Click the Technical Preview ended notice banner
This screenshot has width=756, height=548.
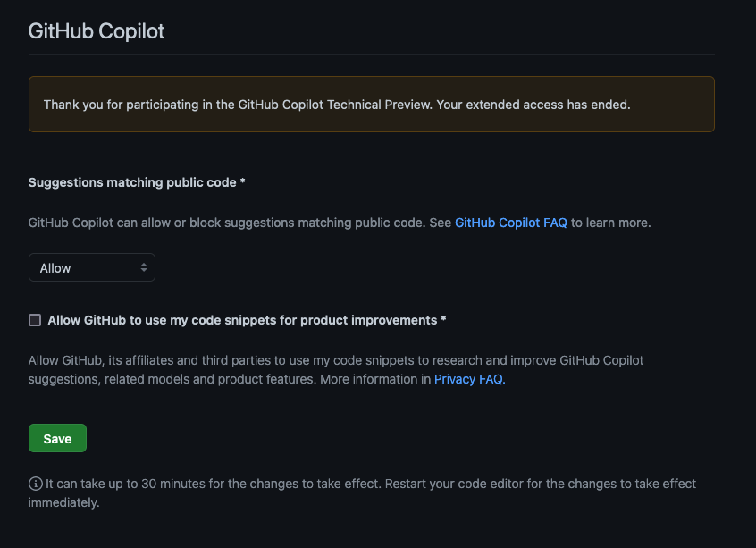(372, 104)
